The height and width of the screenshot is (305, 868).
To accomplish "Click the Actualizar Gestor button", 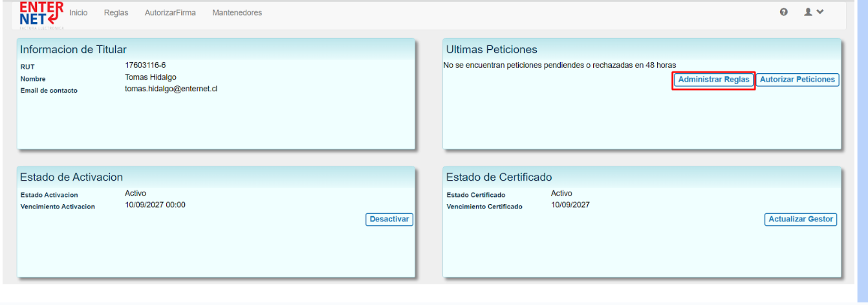I will coord(801,220).
